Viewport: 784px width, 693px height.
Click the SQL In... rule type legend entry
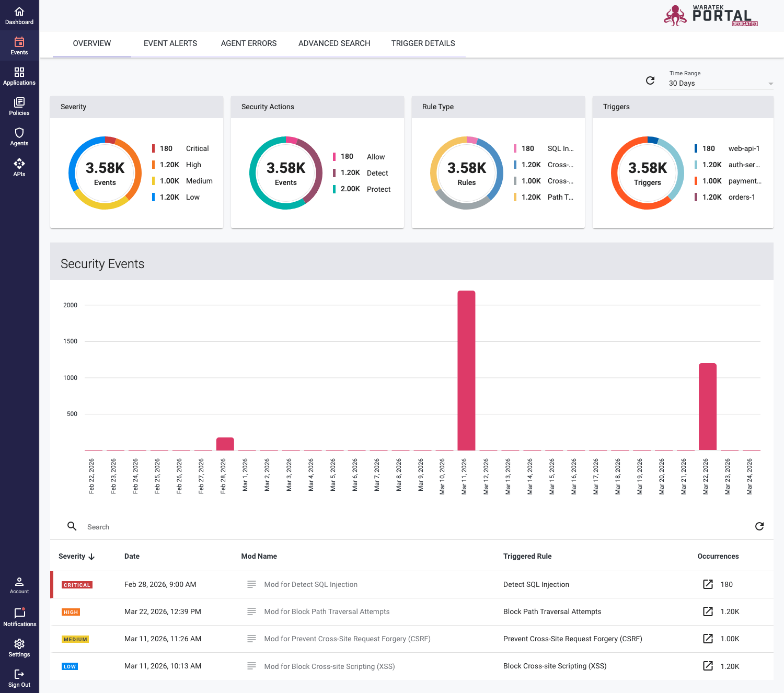544,148
